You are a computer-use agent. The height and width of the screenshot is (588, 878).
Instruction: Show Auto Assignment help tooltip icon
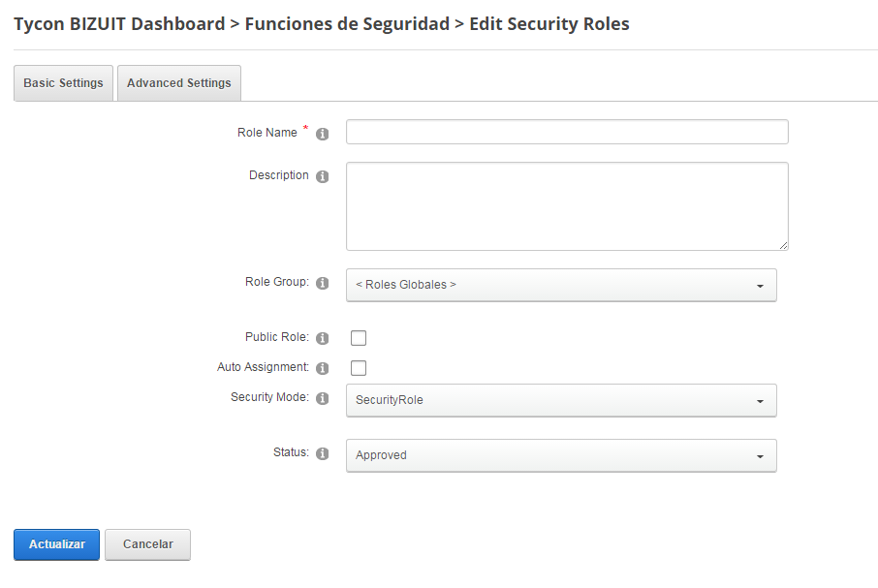322,368
